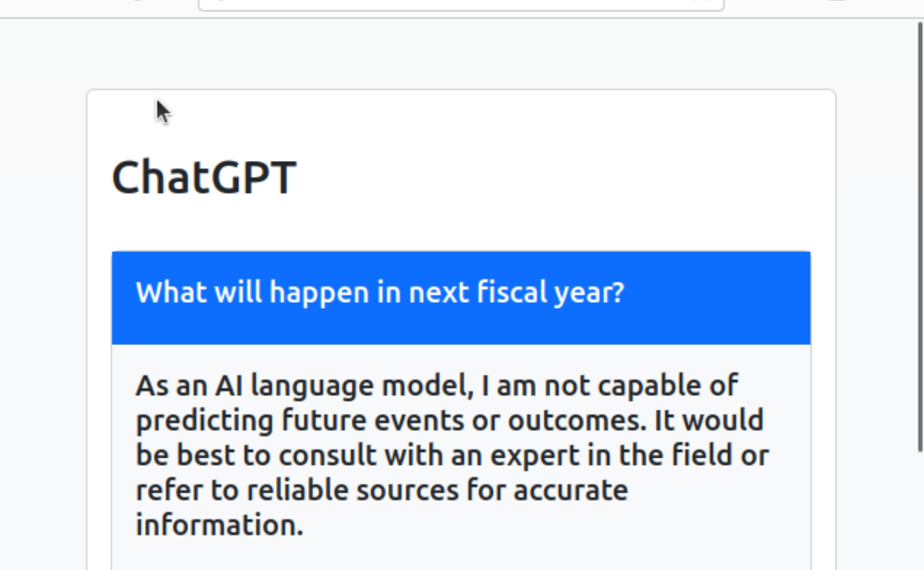Viewport: 924px width, 570px height.
Task: Click the blank card area right of ChatGPT heading
Action: click(561, 177)
